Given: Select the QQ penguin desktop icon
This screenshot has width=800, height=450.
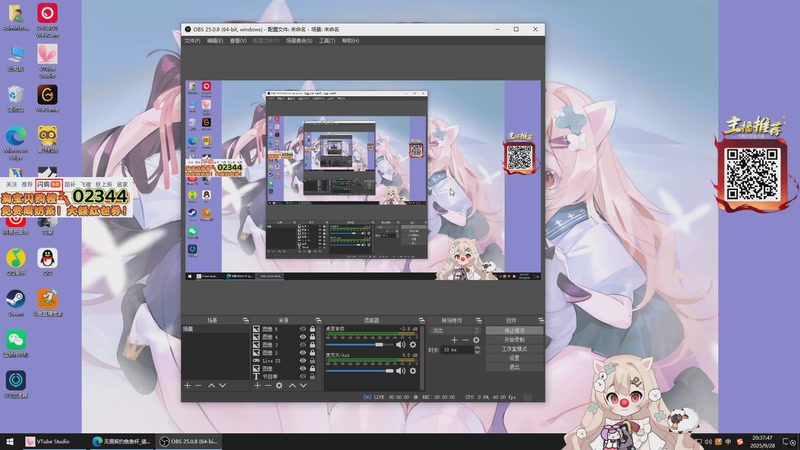Looking at the screenshot, I should [x=47, y=262].
